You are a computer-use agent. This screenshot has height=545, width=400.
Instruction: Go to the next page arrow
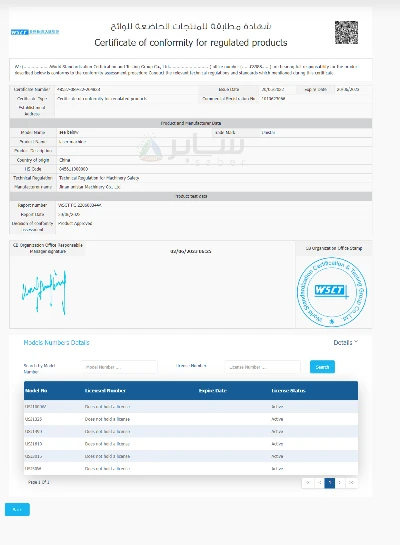point(340,482)
